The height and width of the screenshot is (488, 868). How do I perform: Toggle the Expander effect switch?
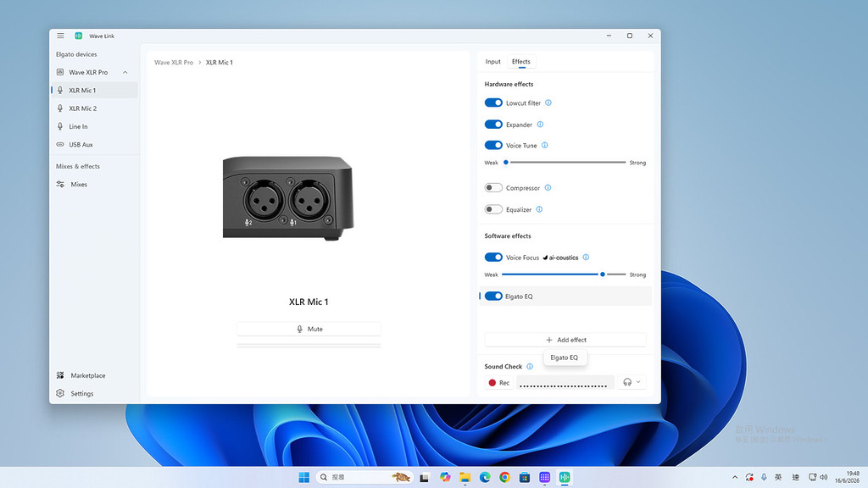click(x=493, y=125)
